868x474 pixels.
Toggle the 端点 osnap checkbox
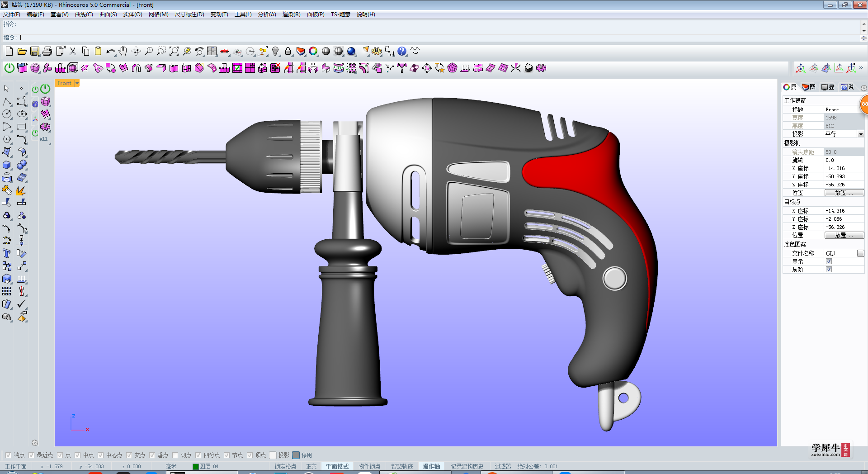pos(8,455)
